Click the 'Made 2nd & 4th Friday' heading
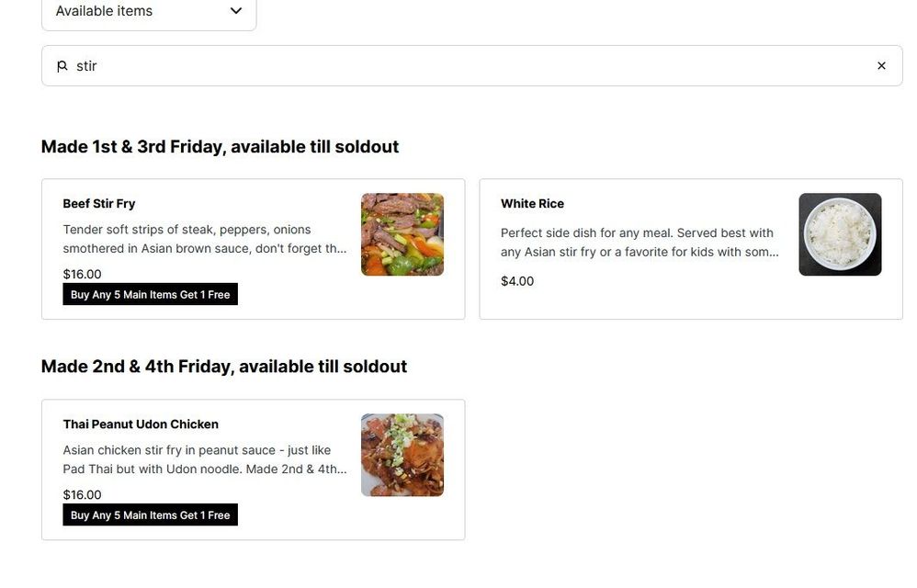This screenshot has height=588, width=917. (223, 367)
